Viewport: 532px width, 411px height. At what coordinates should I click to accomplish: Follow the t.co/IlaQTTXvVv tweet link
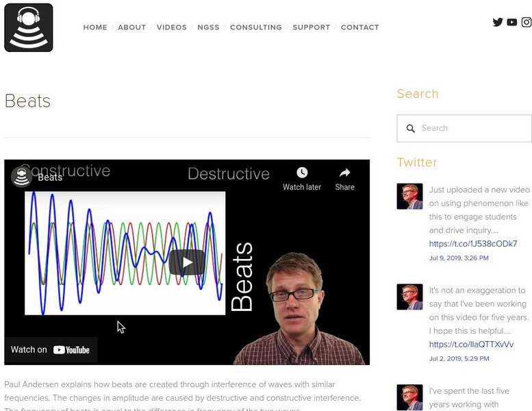tap(471, 345)
